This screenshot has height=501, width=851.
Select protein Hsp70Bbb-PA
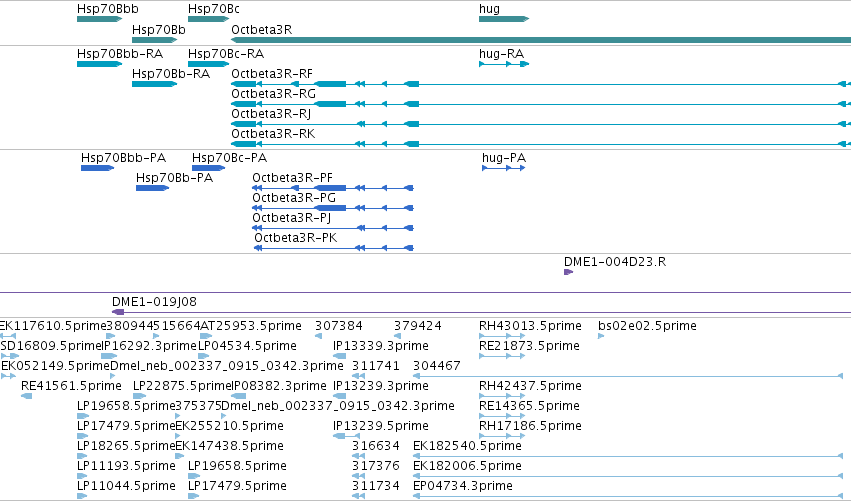[x=123, y=158]
